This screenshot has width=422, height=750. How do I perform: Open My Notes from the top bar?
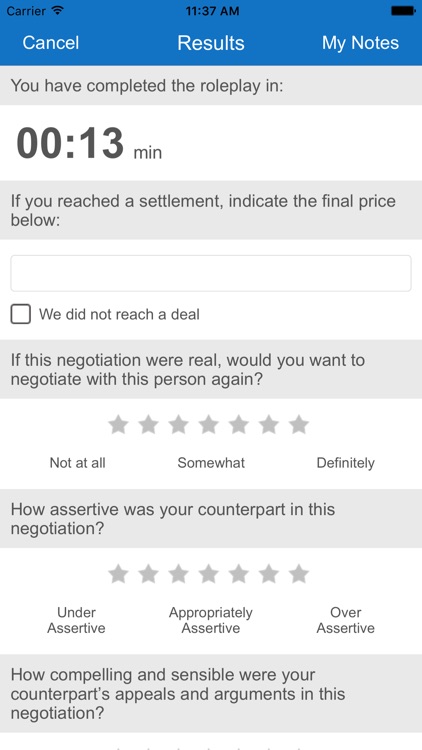[x=360, y=43]
